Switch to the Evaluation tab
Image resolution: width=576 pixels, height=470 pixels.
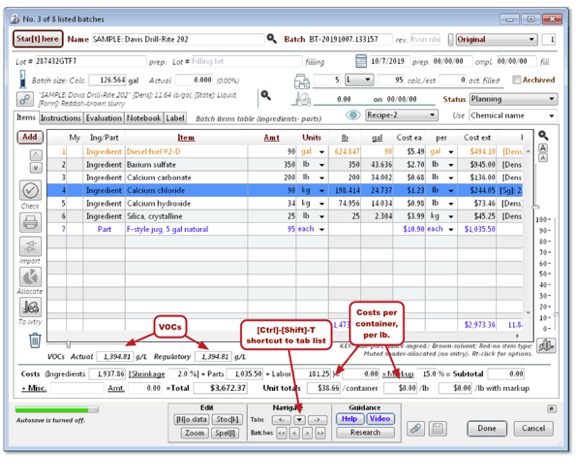(103, 118)
